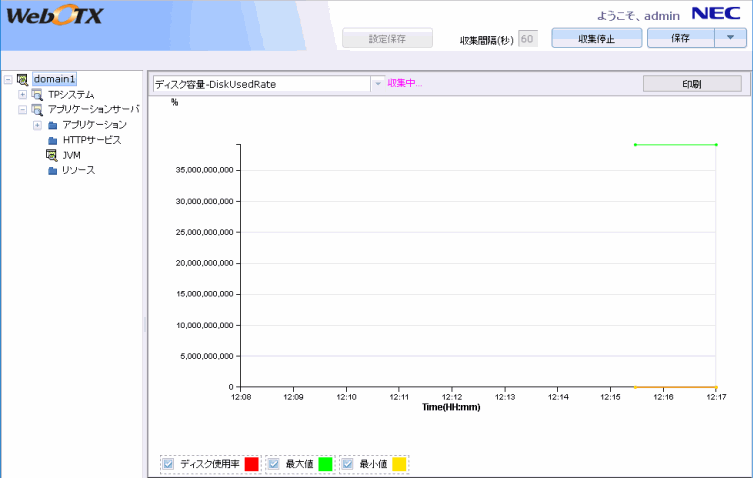753x478 pixels.
Task: Click the 収集間隔 seconds input field
Action: tap(528, 39)
